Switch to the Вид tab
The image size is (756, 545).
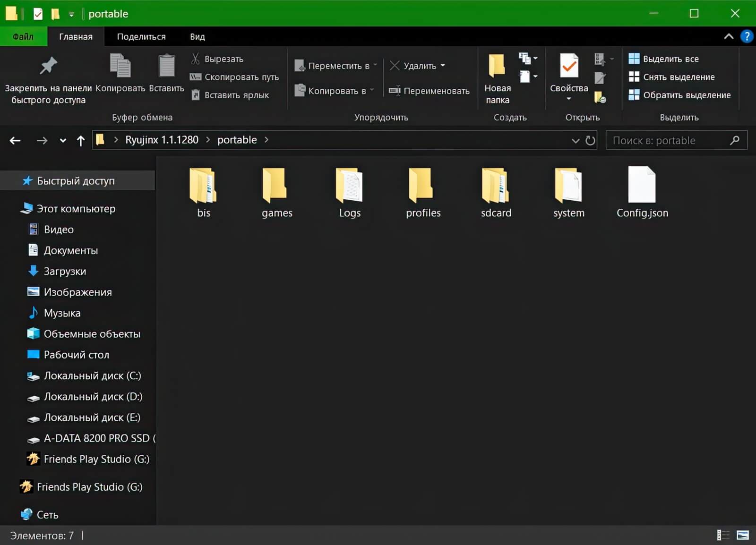[x=198, y=36]
